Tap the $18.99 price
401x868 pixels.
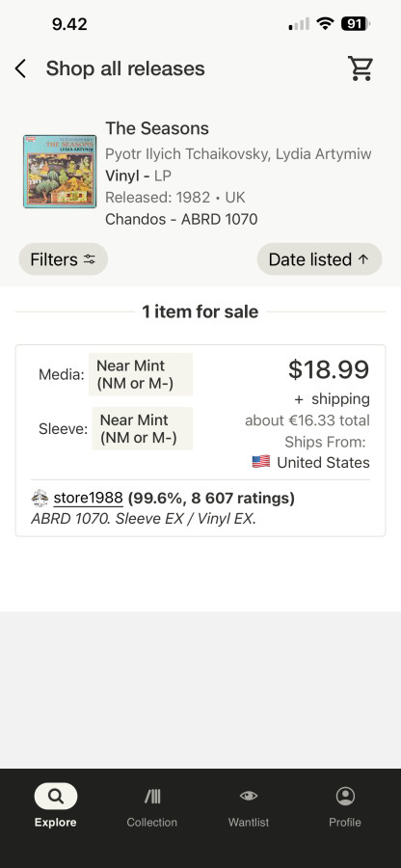329,369
